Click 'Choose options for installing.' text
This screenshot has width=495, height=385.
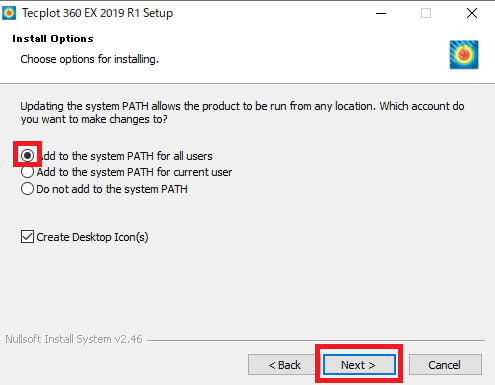coord(89,59)
